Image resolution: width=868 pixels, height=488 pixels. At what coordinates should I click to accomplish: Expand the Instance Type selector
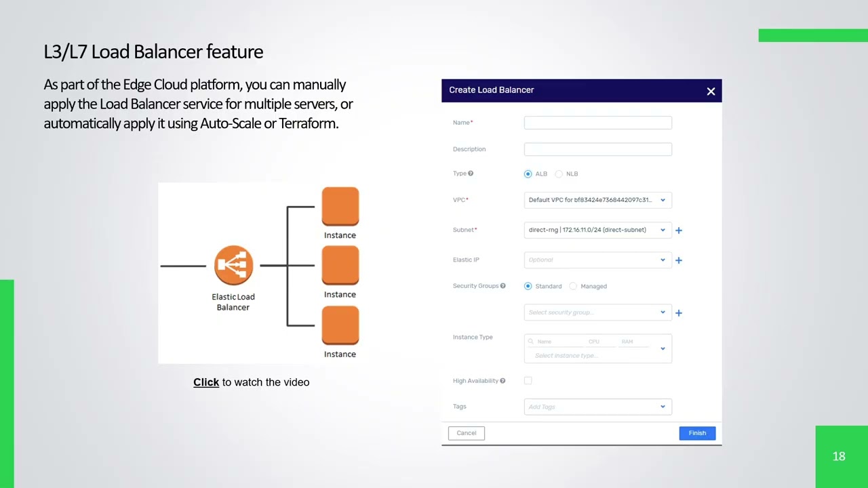click(x=598, y=348)
